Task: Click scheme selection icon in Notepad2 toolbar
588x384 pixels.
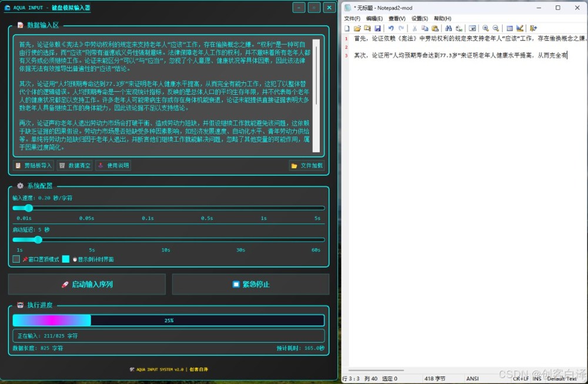Action: point(509,28)
